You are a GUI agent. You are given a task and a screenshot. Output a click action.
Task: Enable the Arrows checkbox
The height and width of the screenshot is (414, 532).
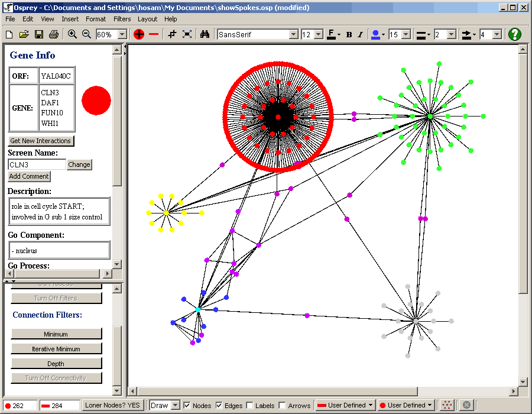coord(282,405)
